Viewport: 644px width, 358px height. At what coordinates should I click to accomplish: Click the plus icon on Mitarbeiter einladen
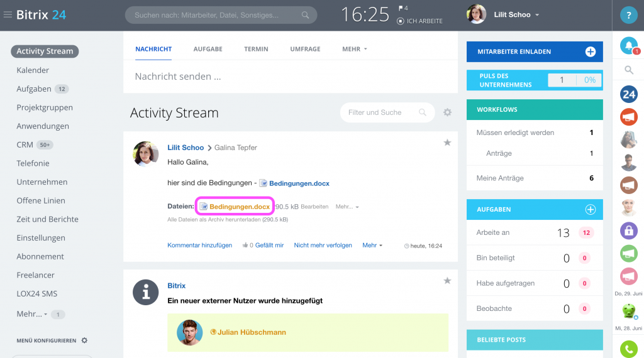(x=590, y=52)
